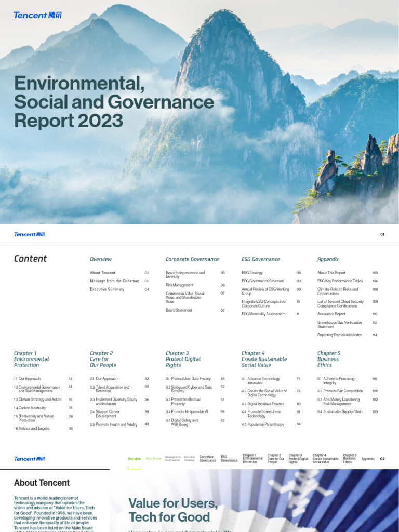Select 'Chapter 5 Business Ethics' navigation tab
The width and height of the screenshot is (399, 532).
350,459
